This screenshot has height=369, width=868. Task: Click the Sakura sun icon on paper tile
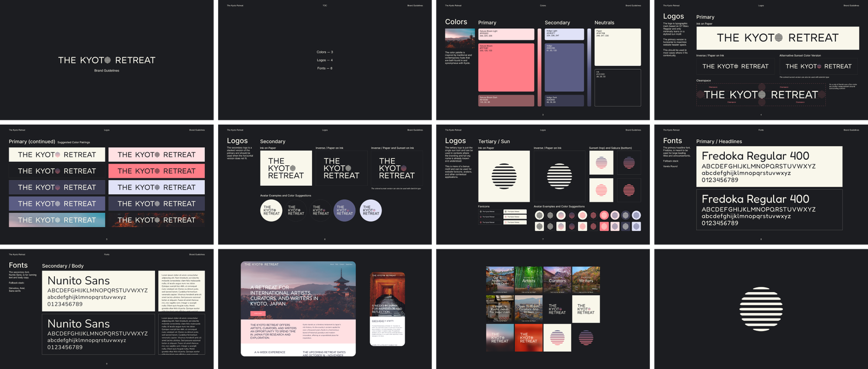click(x=601, y=190)
